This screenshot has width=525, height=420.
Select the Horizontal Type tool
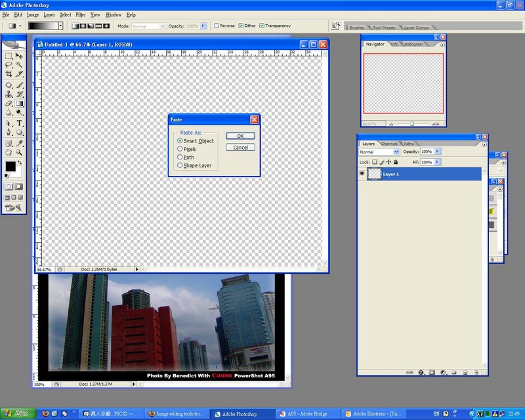pos(20,123)
